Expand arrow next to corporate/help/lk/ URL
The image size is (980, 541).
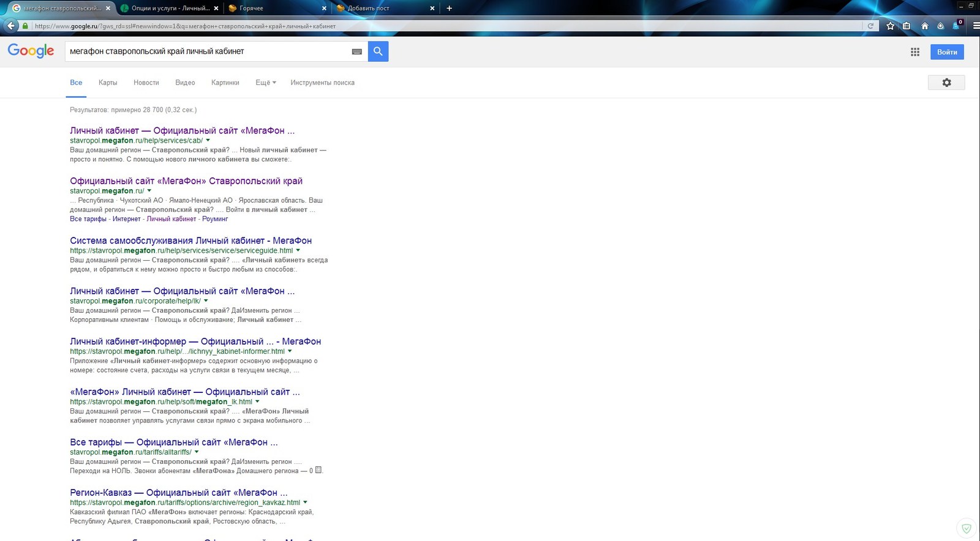206,301
